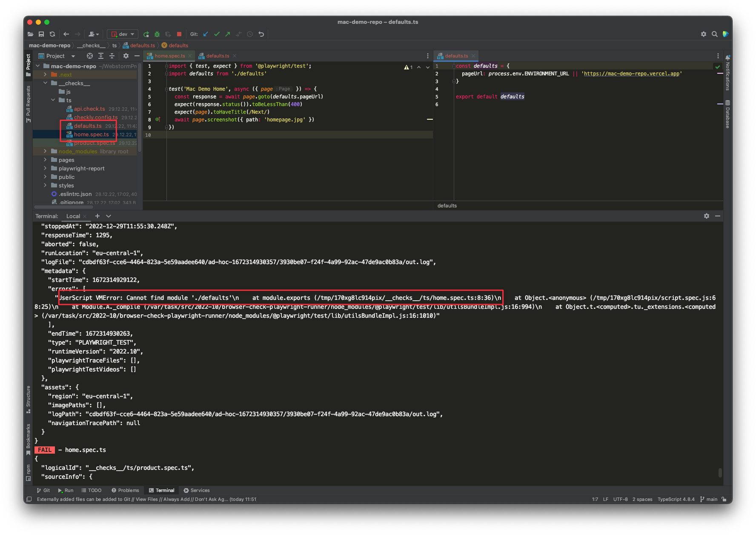Screen dimensions: 756x535
Task: Open IDE settings gear in top toolbar
Action: pyautogui.click(x=704, y=34)
